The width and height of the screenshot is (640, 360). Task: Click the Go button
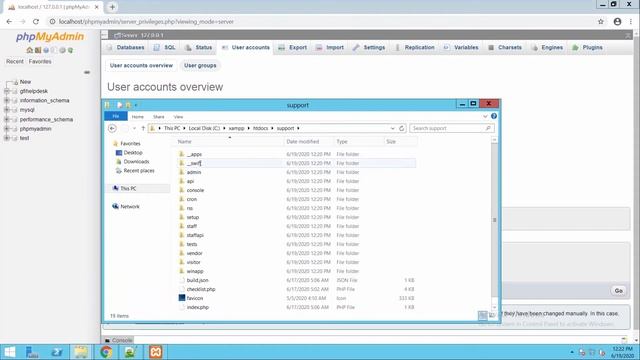(618, 291)
